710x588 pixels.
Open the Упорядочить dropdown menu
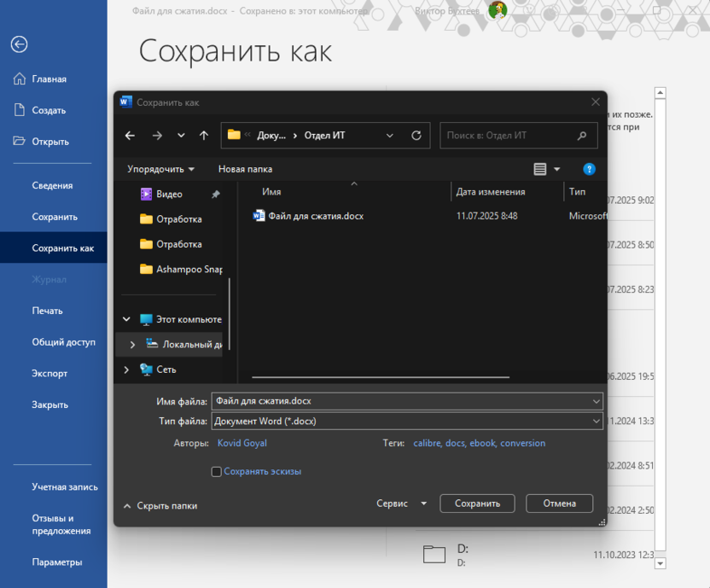[x=160, y=169]
